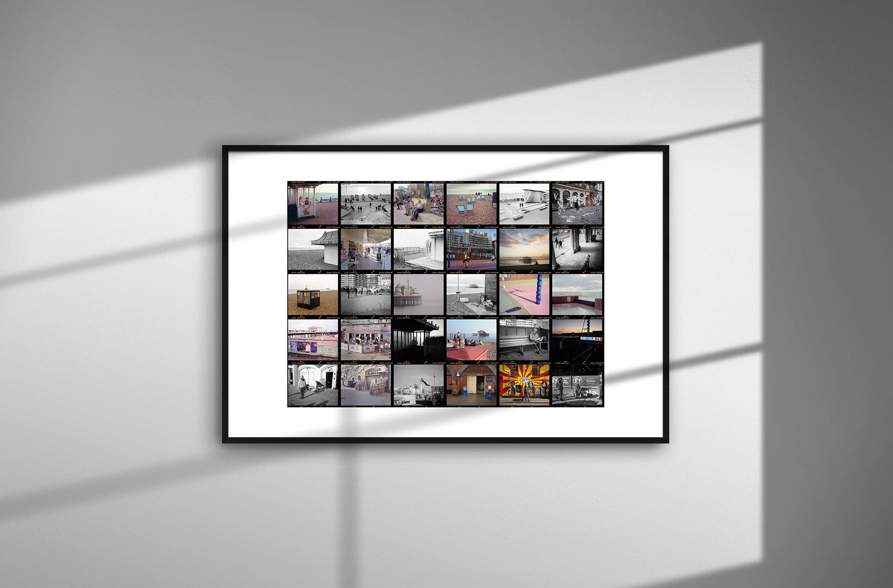The height and width of the screenshot is (588, 893).
Task: Open the seagull on poster kiosk photo
Action: pyautogui.click(x=313, y=295)
